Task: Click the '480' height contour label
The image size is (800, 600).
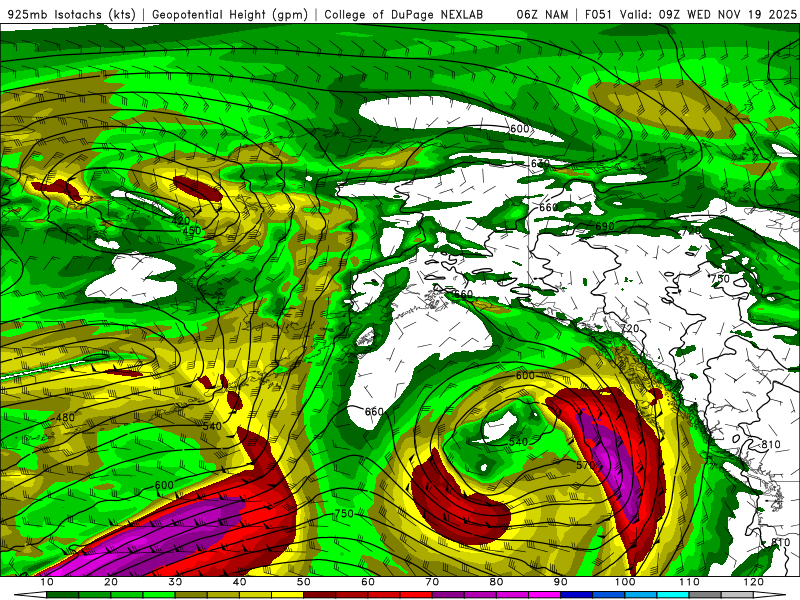Action: coord(65,418)
